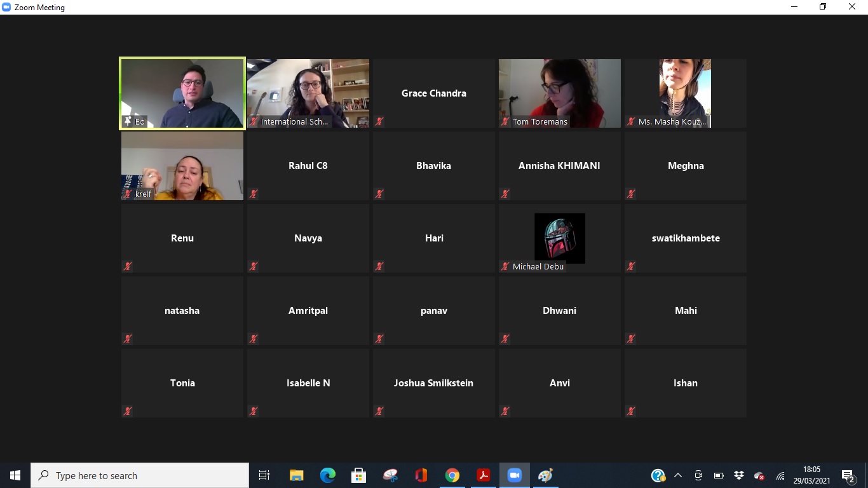Expand the hidden system tray icons
Image resolution: width=868 pixels, height=488 pixels.
(x=678, y=475)
